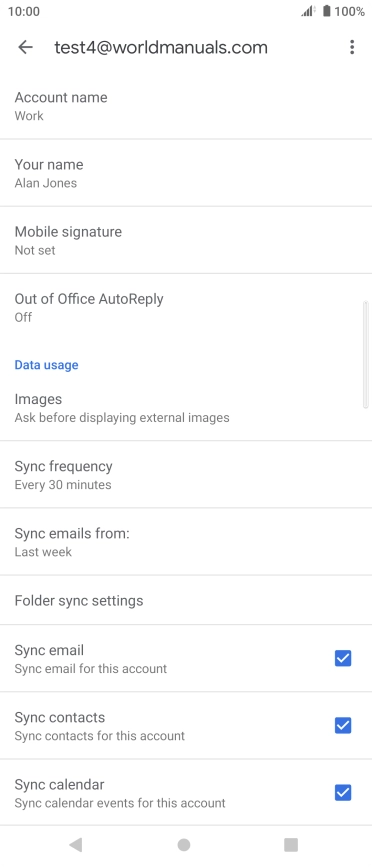Tap the test4@worldmanuals.com title
Viewport: 372px width, 868px height.
161,48
